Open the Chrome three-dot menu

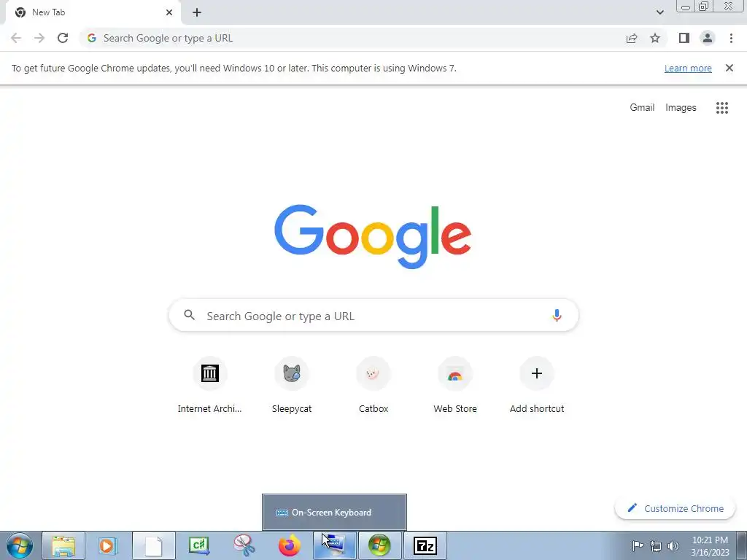[x=731, y=38]
